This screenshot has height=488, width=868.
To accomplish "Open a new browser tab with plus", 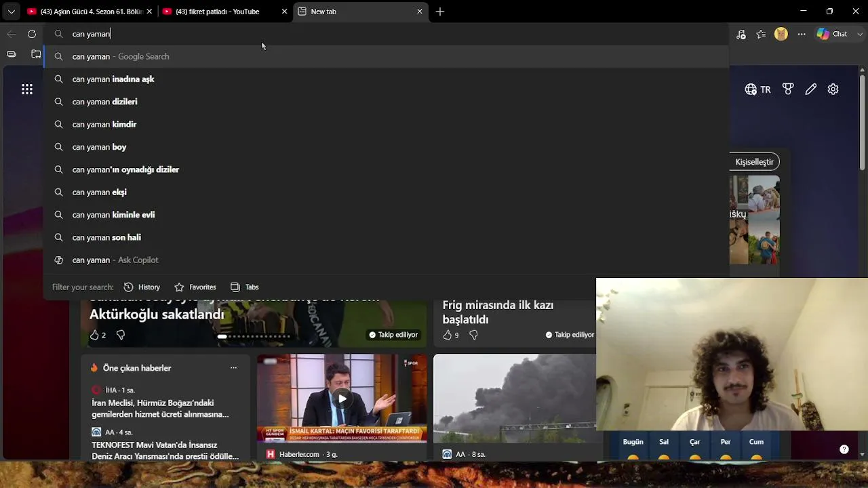I will [440, 12].
